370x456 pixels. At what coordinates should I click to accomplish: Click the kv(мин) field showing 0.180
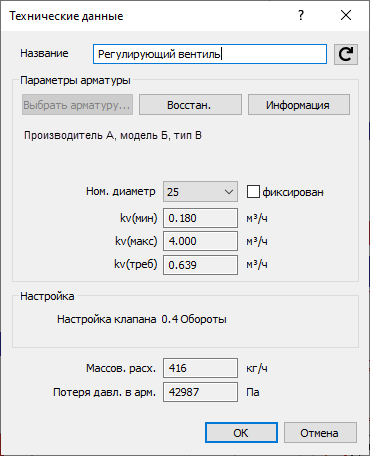(x=200, y=218)
